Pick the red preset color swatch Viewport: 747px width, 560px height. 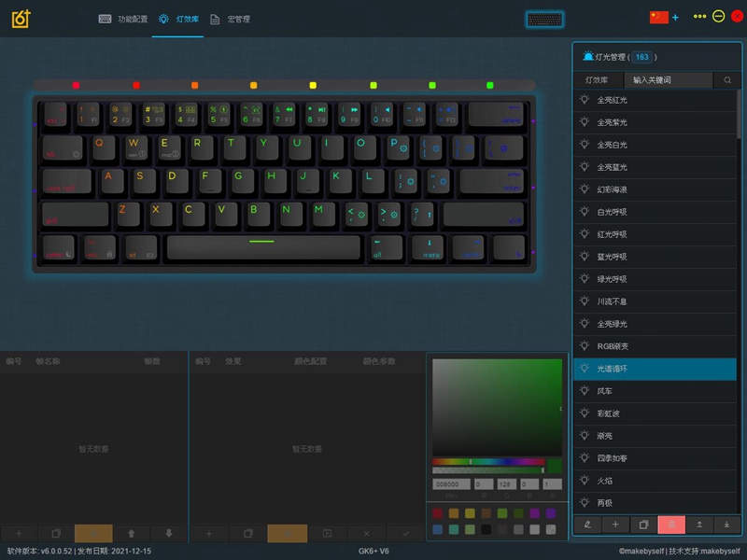click(438, 513)
